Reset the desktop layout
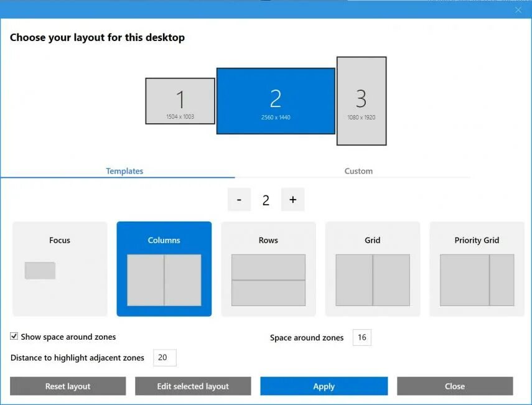The height and width of the screenshot is (405, 532). point(68,386)
